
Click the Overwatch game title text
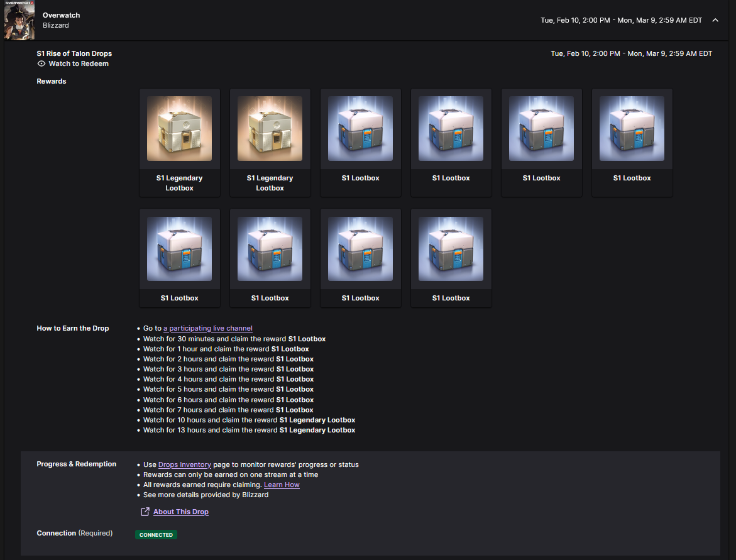(x=61, y=15)
